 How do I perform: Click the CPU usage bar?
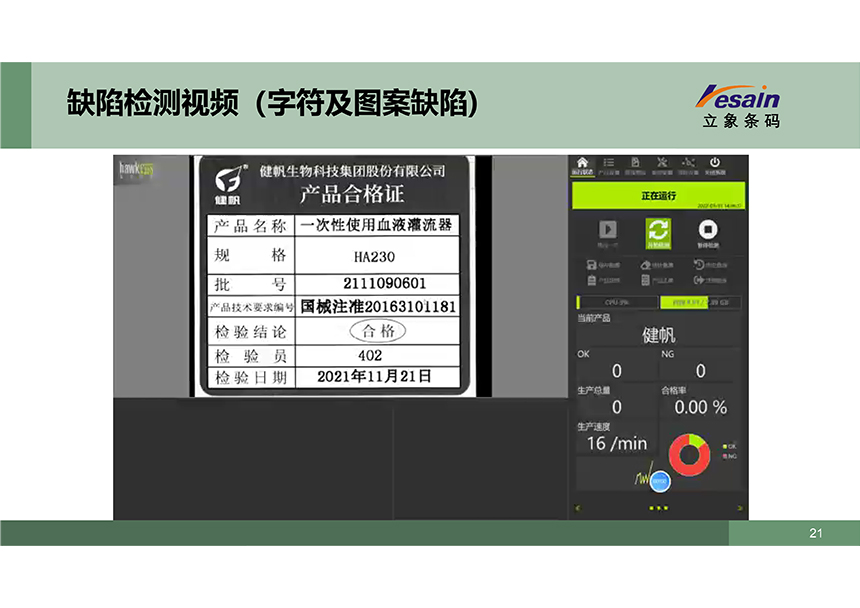(x=617, y=302)
